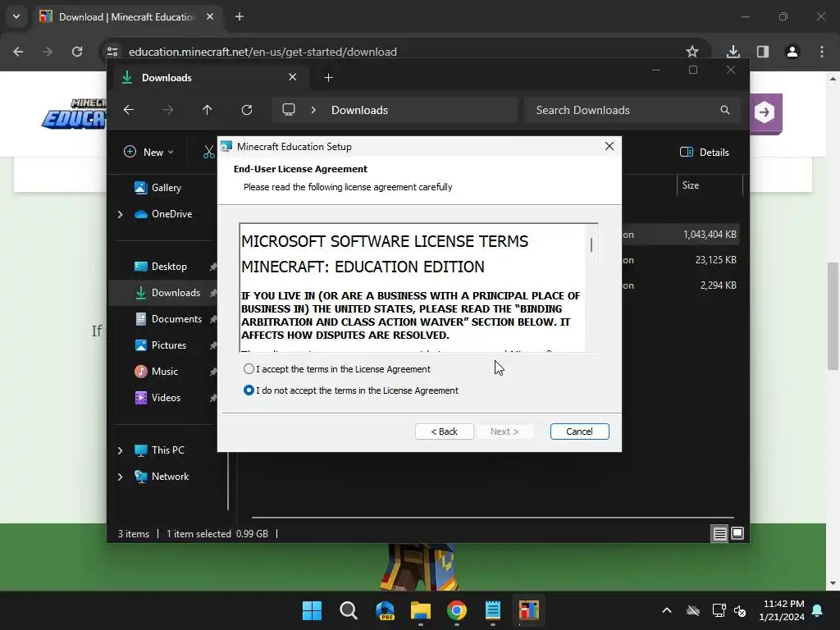The height and width of the screenshot is (630, 840).
Task: Click Cancel in Minecraft Education Setup
Action: coord(579,431)
